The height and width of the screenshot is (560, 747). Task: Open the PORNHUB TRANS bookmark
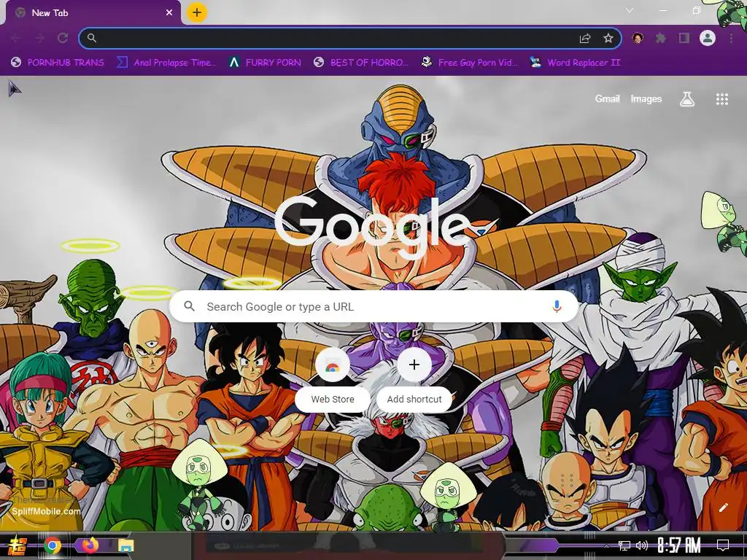[58, 63]
